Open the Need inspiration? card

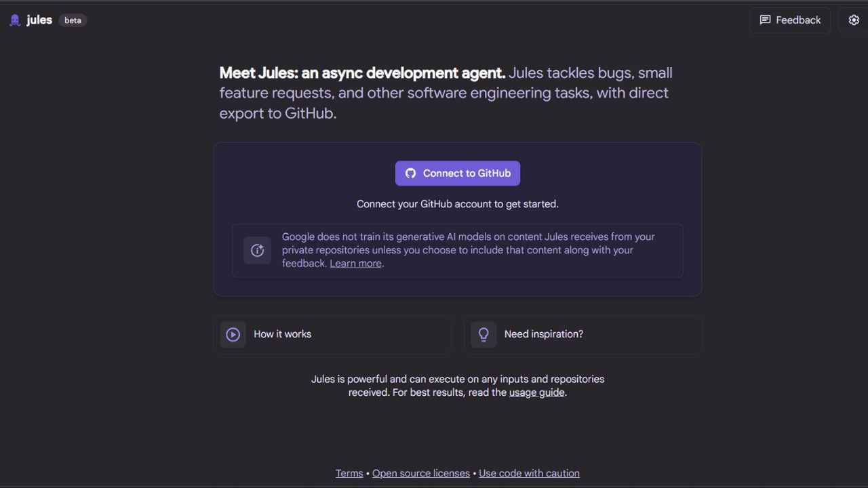pos(583,334)
